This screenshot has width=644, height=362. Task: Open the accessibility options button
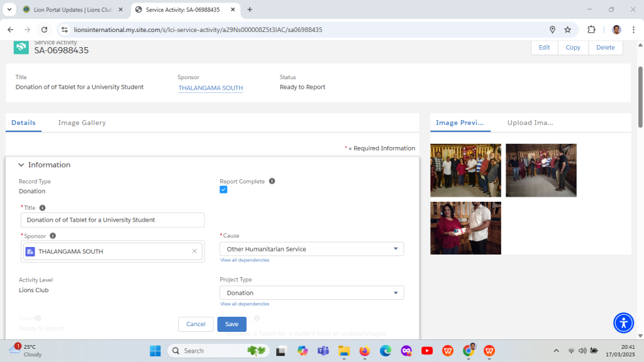click(x=623, y=322)
